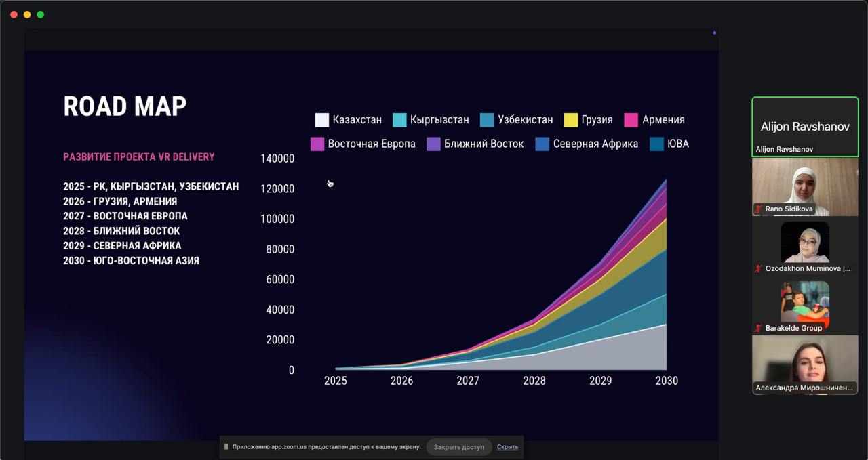Click the Узбекистан legend label
This screenshot has width=868, height=460.
(x=526, y=120)
